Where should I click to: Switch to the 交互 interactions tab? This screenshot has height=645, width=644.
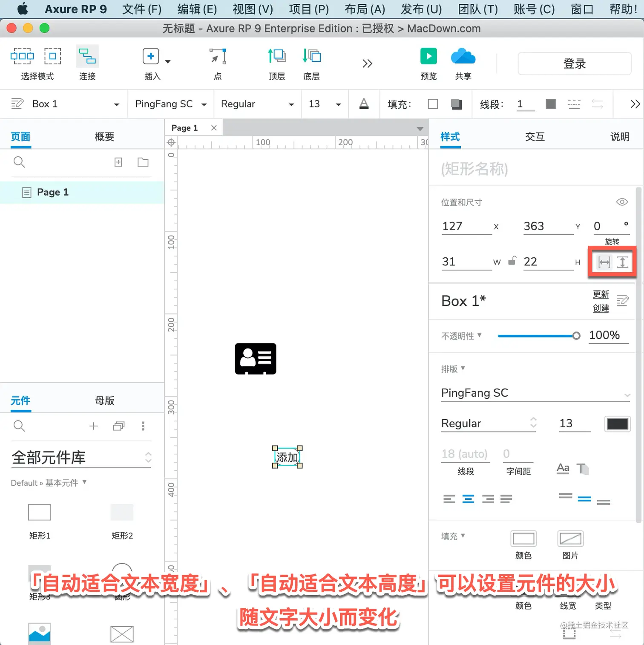click(535, 137)
